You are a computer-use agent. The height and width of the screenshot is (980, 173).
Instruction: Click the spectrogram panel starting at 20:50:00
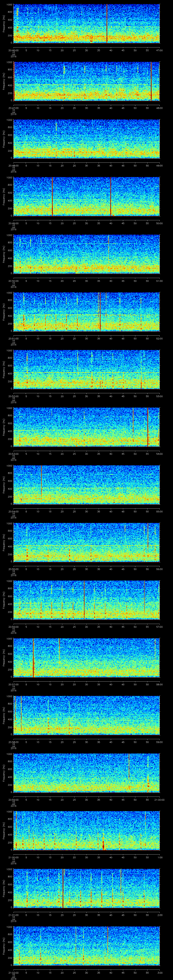(87, 254)
